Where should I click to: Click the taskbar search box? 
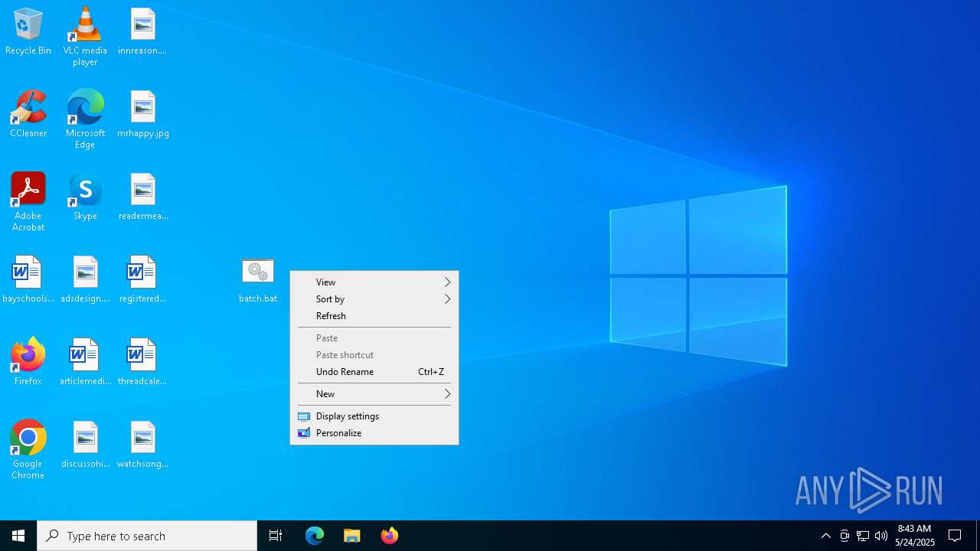click(147, 536)
